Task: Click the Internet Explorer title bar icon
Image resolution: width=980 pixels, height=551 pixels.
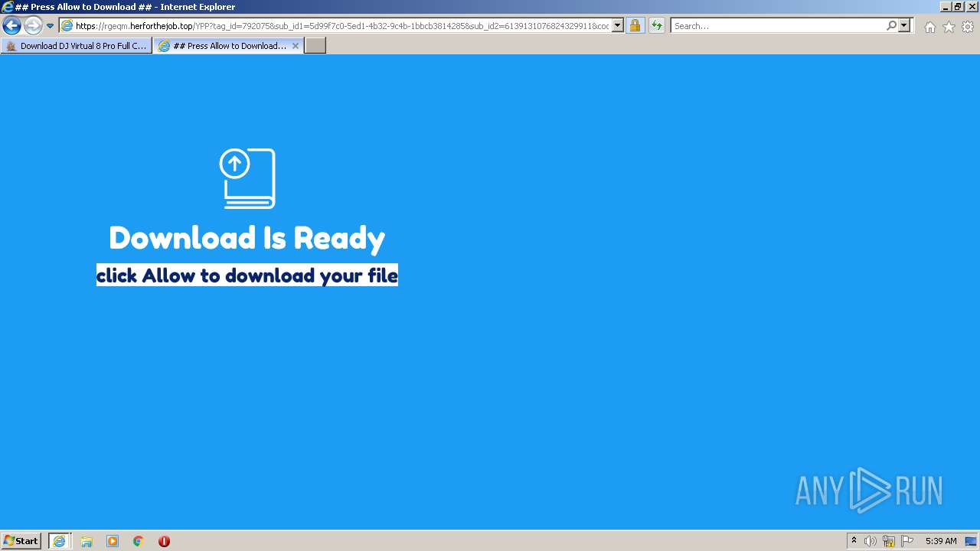Action: click(8, 7)
